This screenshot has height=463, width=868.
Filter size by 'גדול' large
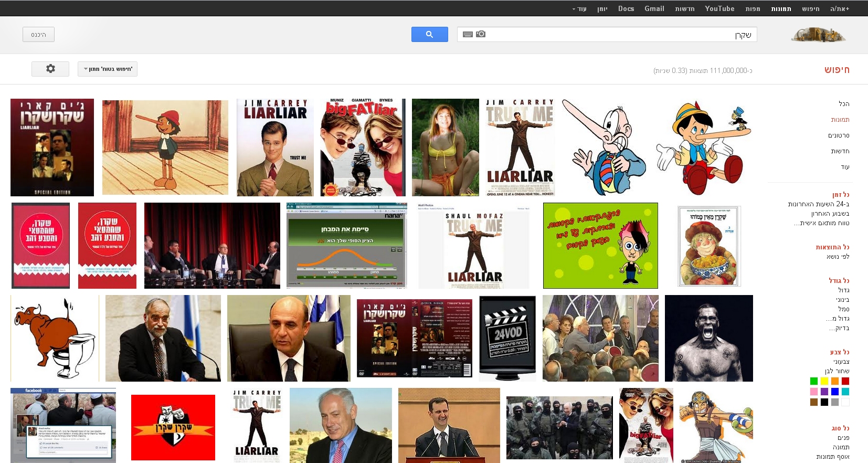click(x=844, y=290)
